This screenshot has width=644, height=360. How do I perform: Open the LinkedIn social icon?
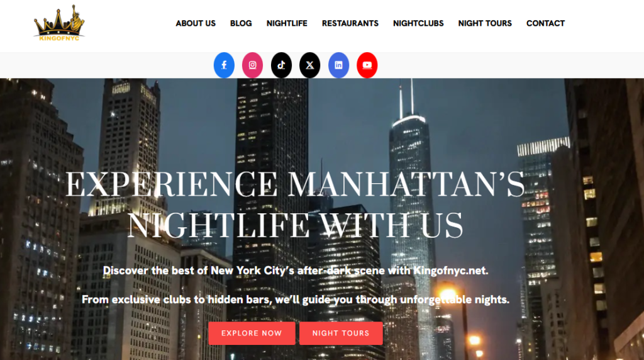[x=338, y=65]
